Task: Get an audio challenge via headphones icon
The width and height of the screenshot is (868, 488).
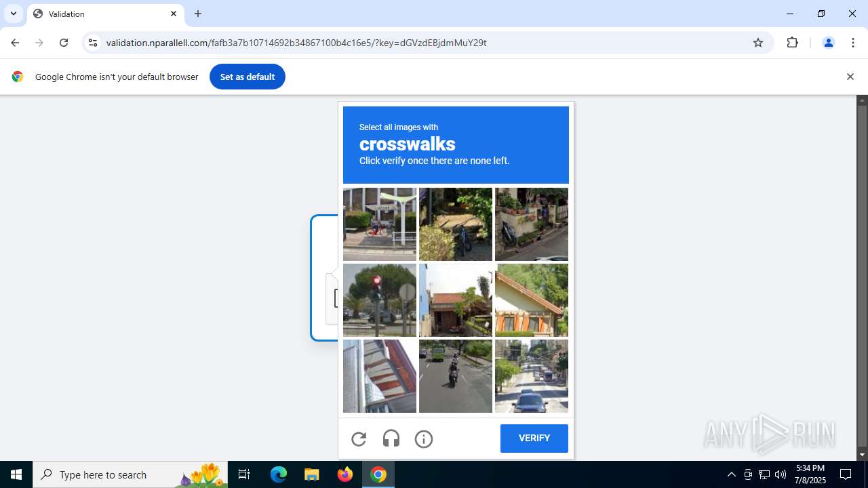Action: pyautogui.click(x=391, y=439)
